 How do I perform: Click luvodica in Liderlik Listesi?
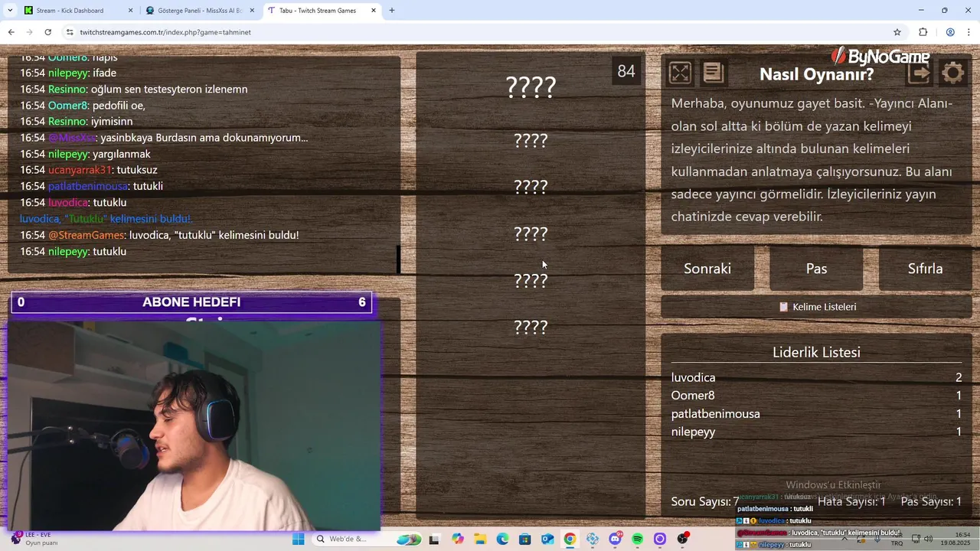(x=693, y=377)
